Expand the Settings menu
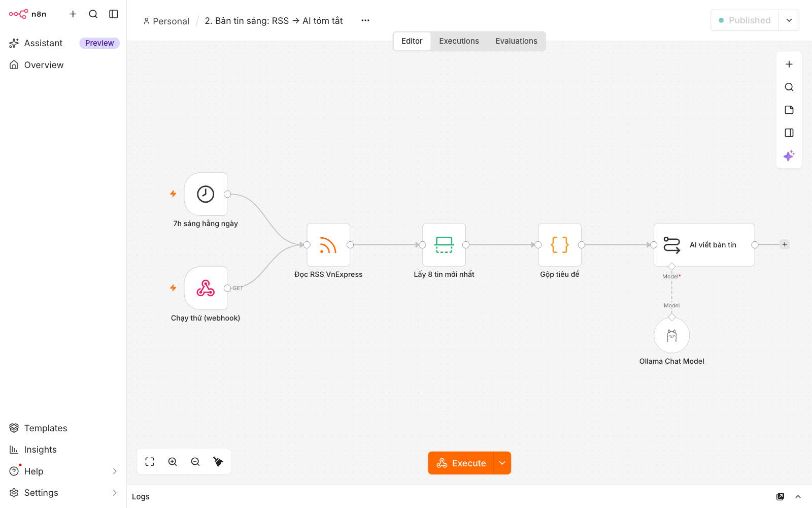Screen dimensions: 812x508 pos(64,493)
